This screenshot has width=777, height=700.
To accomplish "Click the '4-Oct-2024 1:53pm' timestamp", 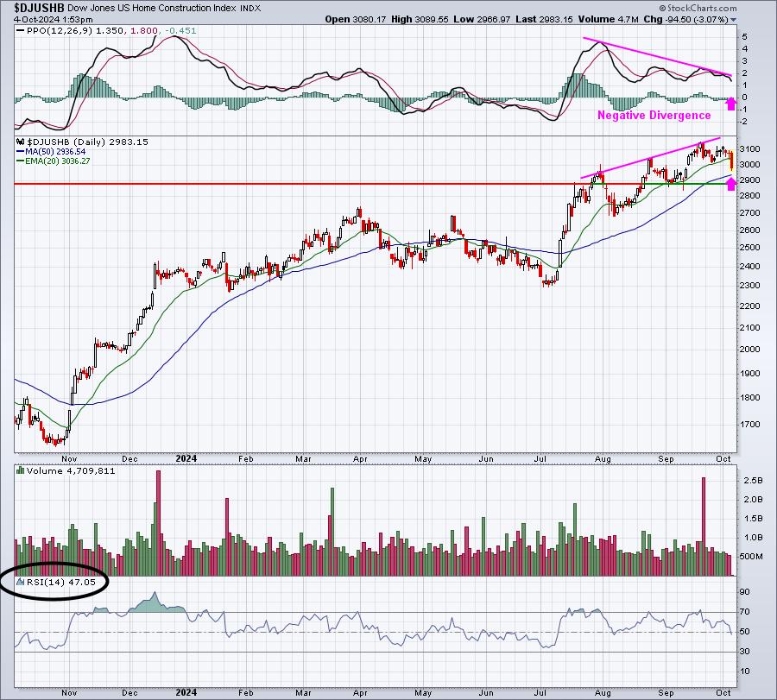I will coord(53,20).
